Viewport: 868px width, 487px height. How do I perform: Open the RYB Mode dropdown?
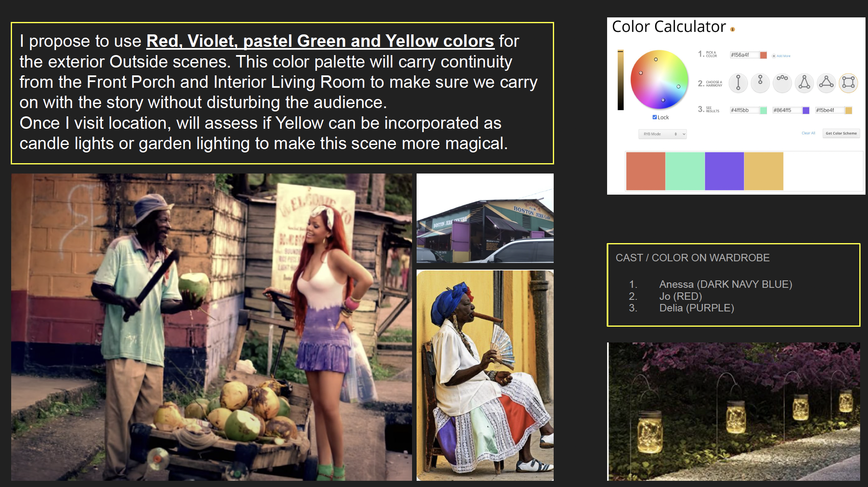(662, 134)
